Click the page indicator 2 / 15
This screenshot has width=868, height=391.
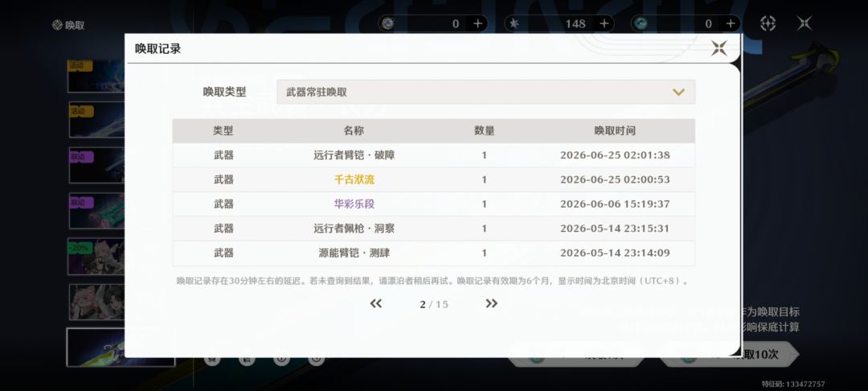tap(433, 305)
